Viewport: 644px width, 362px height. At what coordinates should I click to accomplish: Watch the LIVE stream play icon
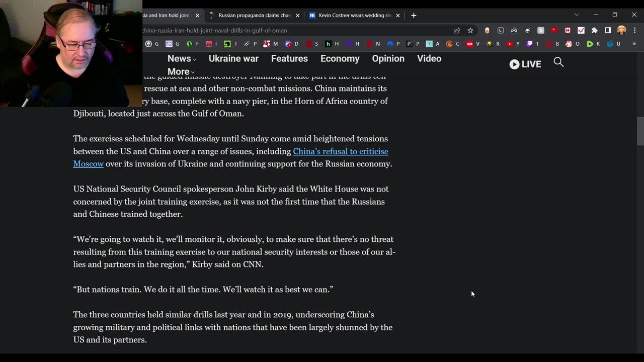coord(514,64)
